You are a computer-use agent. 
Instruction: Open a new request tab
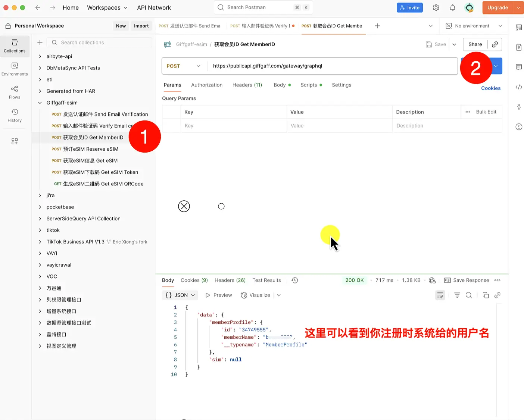click(377, 26)
